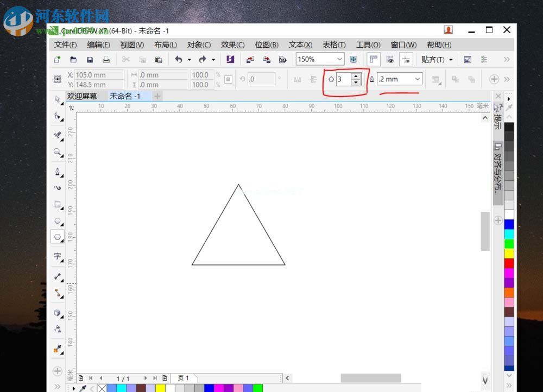Switch to the 欢迎屏幕 tab
The height and width of the screenshot is (392, 543).
coord(82,96)
